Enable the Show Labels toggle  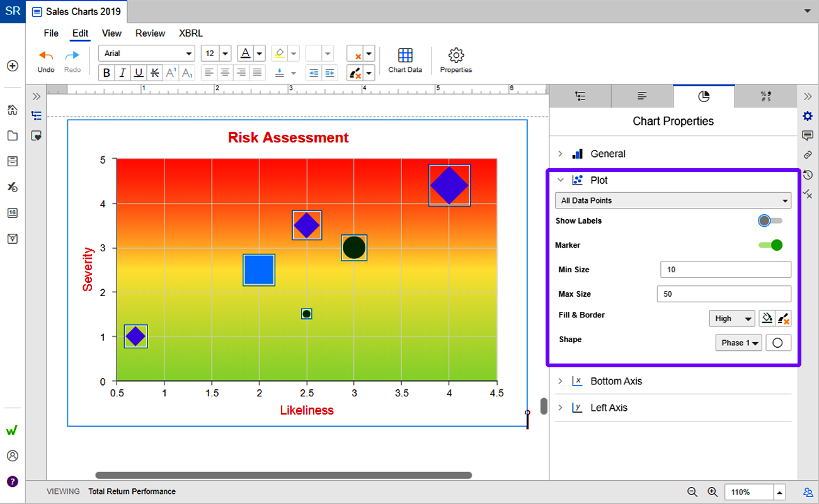pyautogui.click(x=770, y=221)
